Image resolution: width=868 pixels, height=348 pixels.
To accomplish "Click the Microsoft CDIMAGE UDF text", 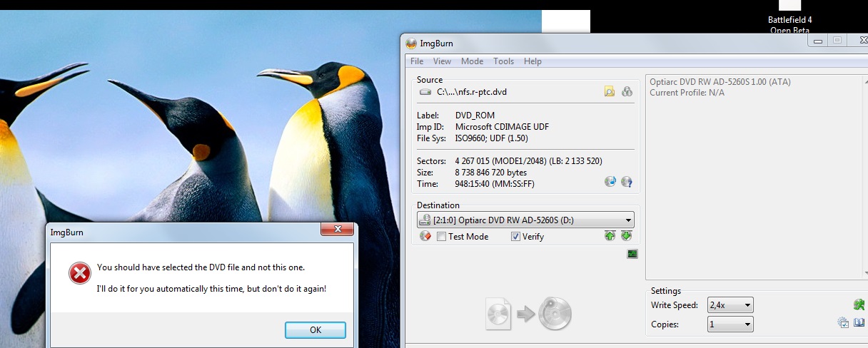I will pyautogui.click(x=502, y=127).
